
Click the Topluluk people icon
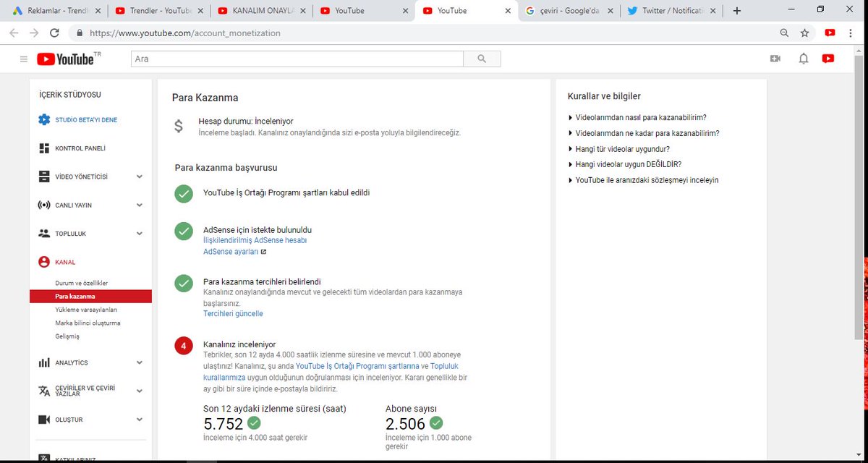(x=44, y=234)
